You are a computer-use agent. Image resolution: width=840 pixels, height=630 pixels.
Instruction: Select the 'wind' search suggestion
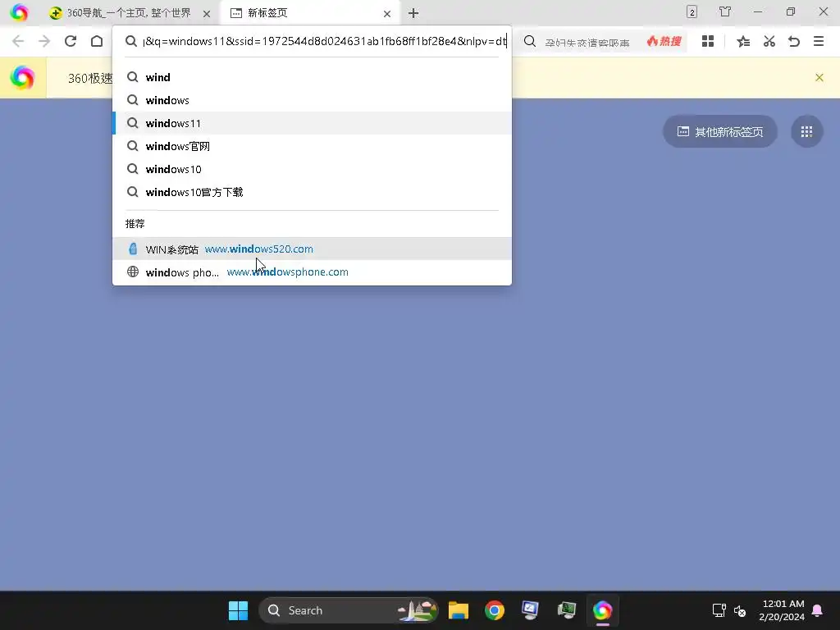tap(312, 77)
